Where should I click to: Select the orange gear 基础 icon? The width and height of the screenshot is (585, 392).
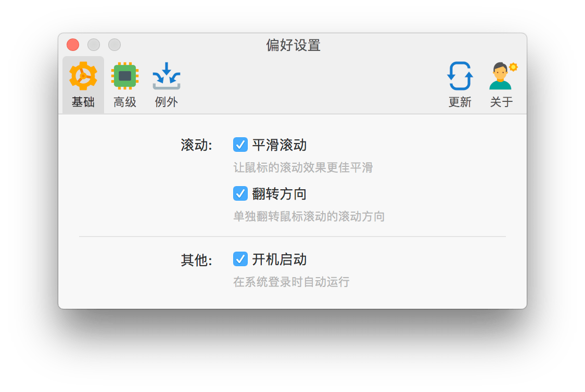[x=83, y=76]
